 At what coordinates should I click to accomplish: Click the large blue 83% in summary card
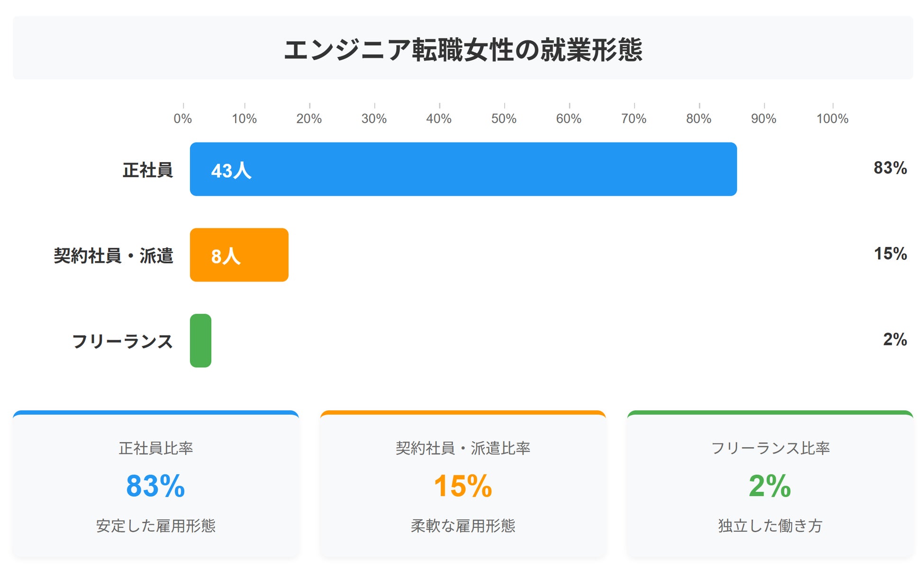click(x=155, y=486)
